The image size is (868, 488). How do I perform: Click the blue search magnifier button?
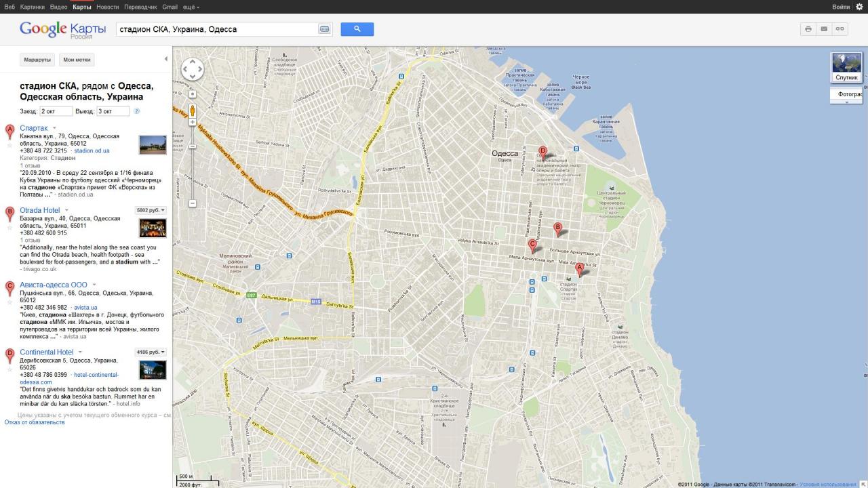tap(357, 29)
